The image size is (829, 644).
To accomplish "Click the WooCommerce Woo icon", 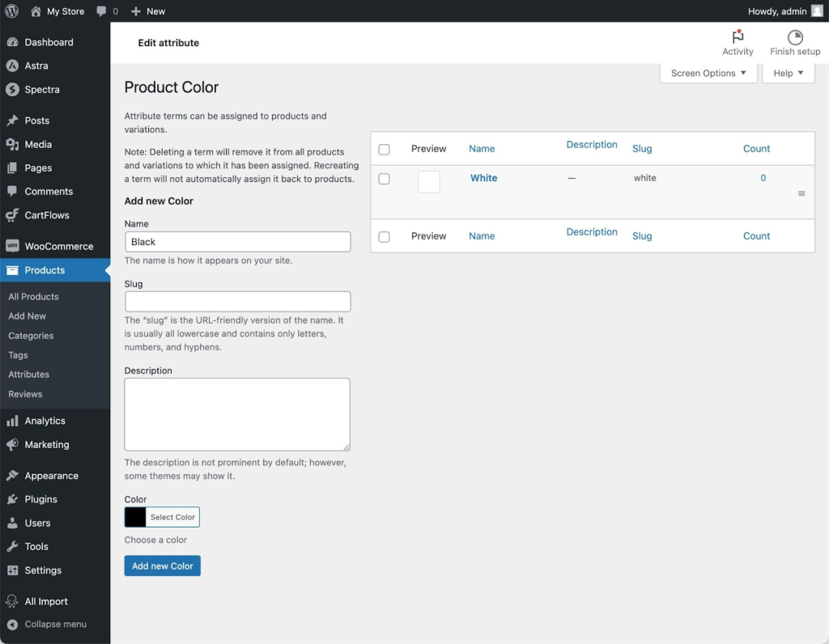I will point(12,246).
